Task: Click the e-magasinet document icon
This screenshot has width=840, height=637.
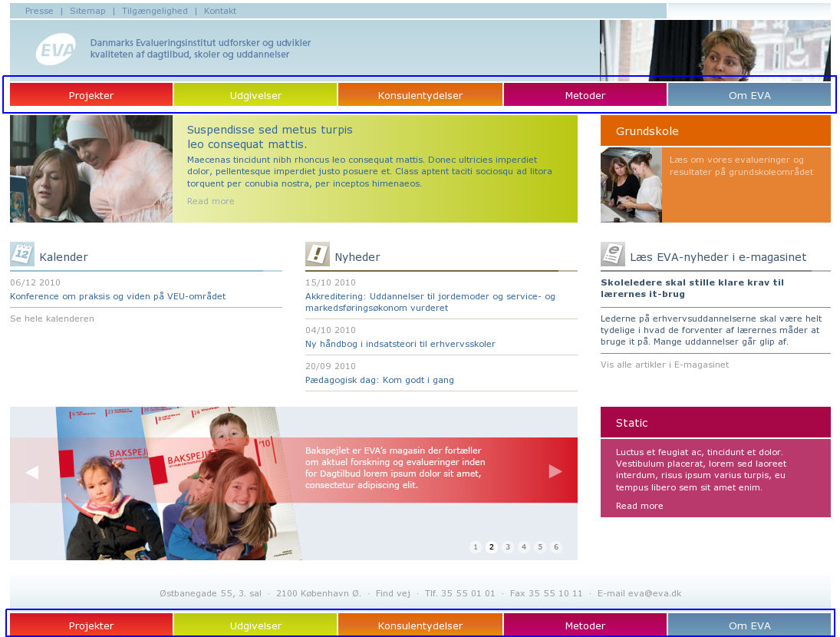Action: (612, 254)
